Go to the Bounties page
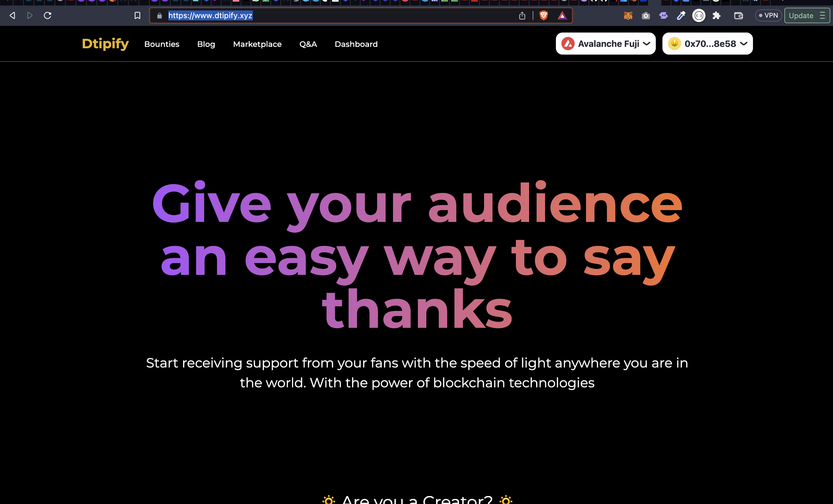This screenshot has width=833, height=504. click(x=161, y=44)
